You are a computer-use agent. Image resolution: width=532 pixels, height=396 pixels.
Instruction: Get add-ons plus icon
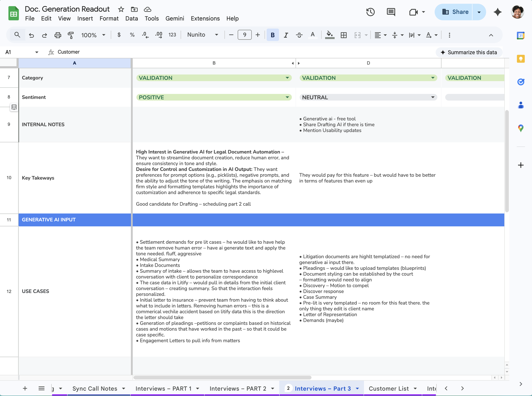coord(521,165)
